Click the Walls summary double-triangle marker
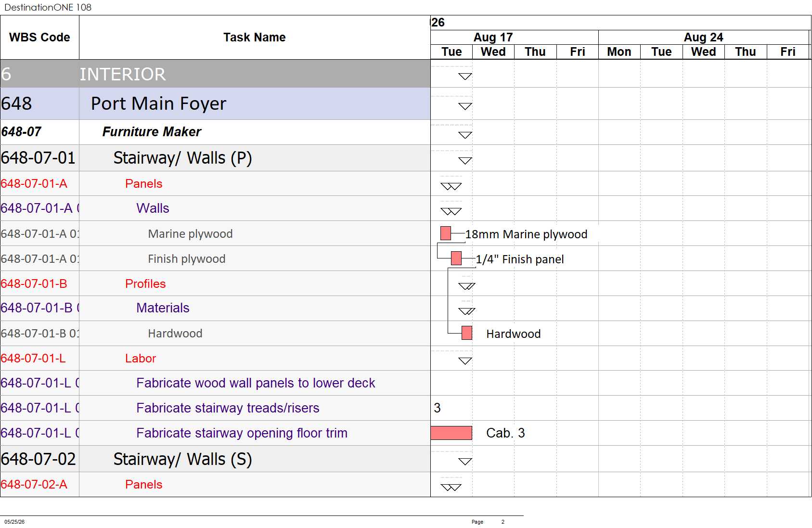This screenshot has height=528, width=812. coord(451,211)
